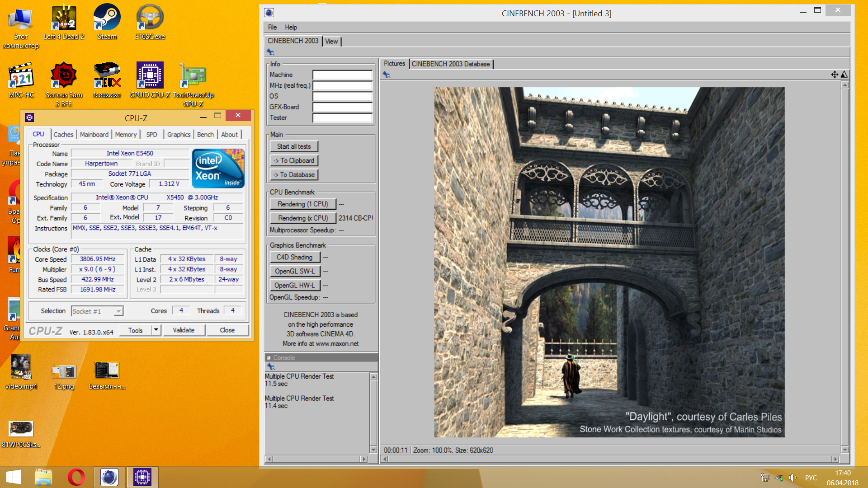The image size is (868, 488).
Task: Open the Graphics tab in CPU-Z
Action: [179, 134]
